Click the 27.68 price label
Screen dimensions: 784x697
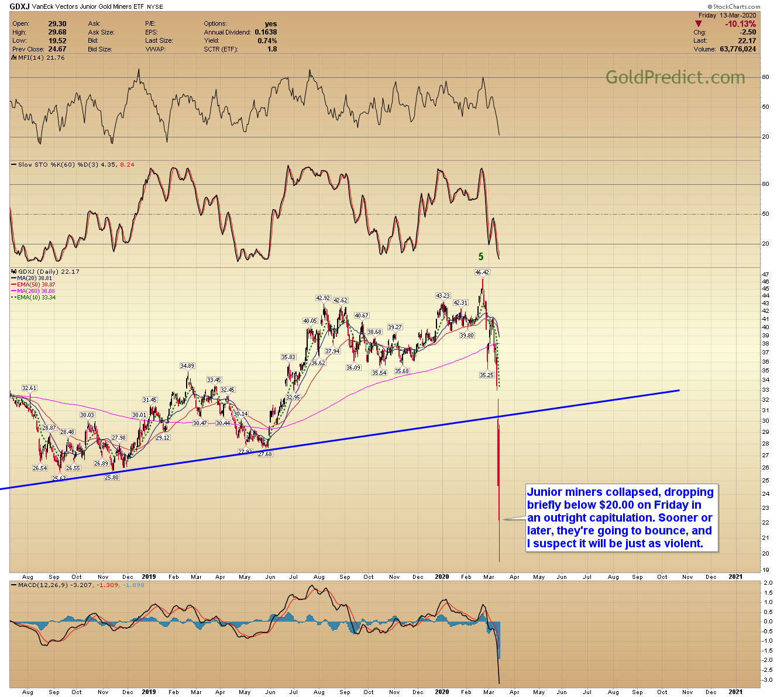pos(265,454)
